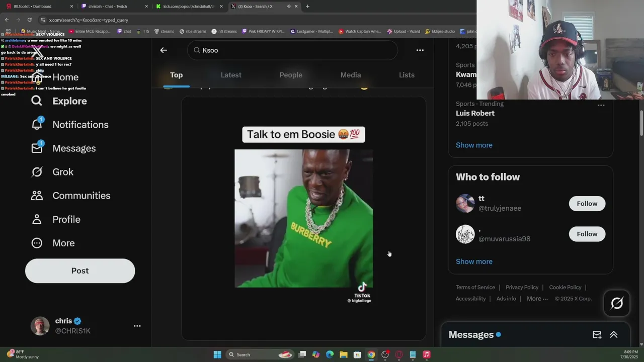Screen dimensions: 644x362
Task: Switch to the People tab
Action: 291,75
